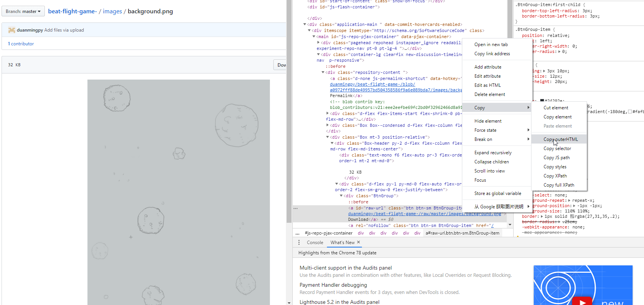This screenshot has width=644, height=305.
Task: Open the Google image descriptions submenu
Action: pos(497,207)
